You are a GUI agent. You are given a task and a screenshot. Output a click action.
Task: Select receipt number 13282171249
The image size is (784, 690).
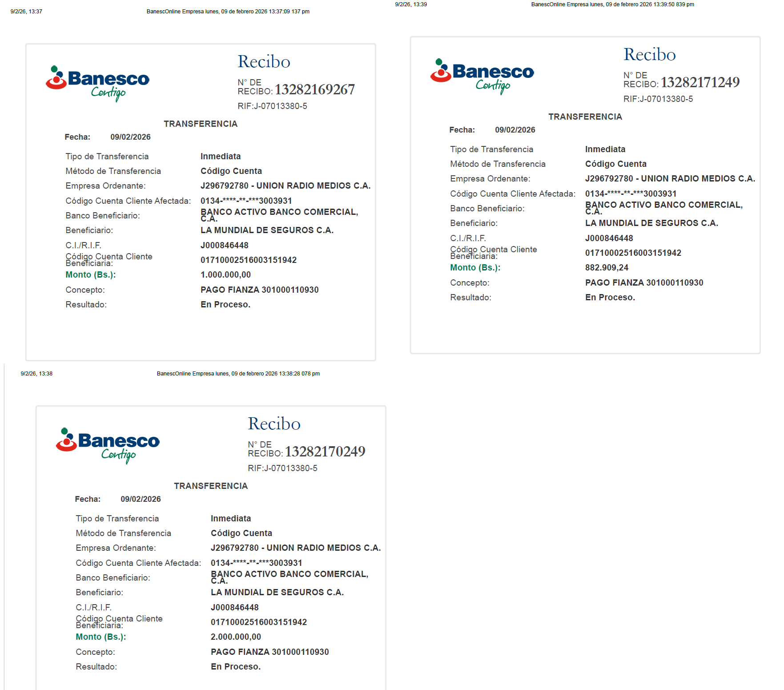pyautogui.click(x=700, y=83)
